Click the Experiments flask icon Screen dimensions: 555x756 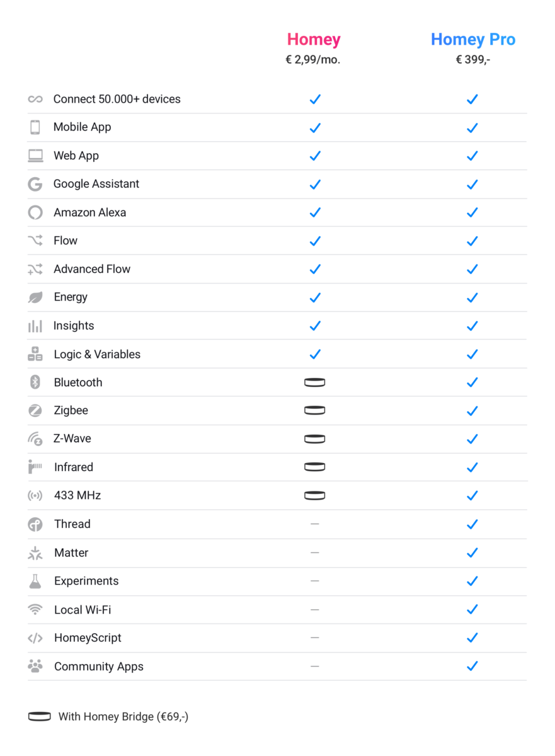pos(35,581)
